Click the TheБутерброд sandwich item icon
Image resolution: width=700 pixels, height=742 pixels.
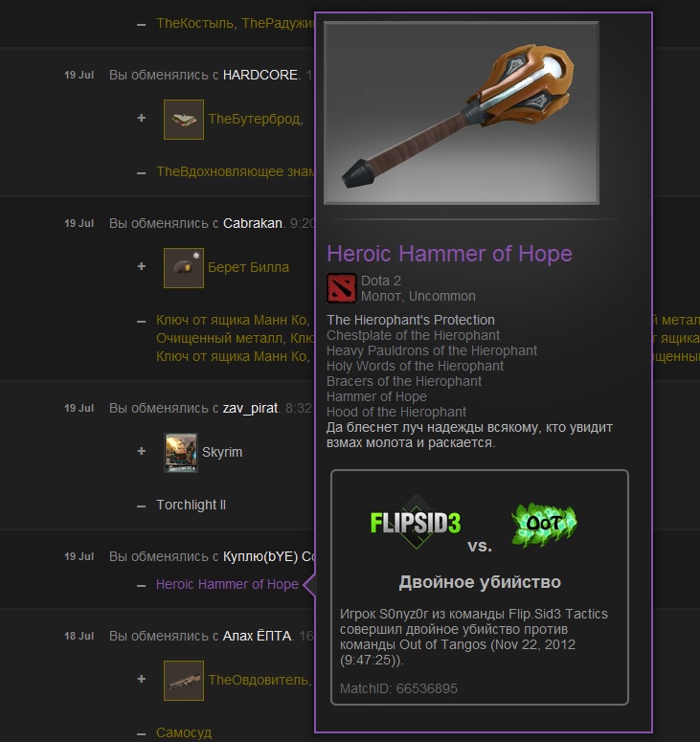[184, 120]
